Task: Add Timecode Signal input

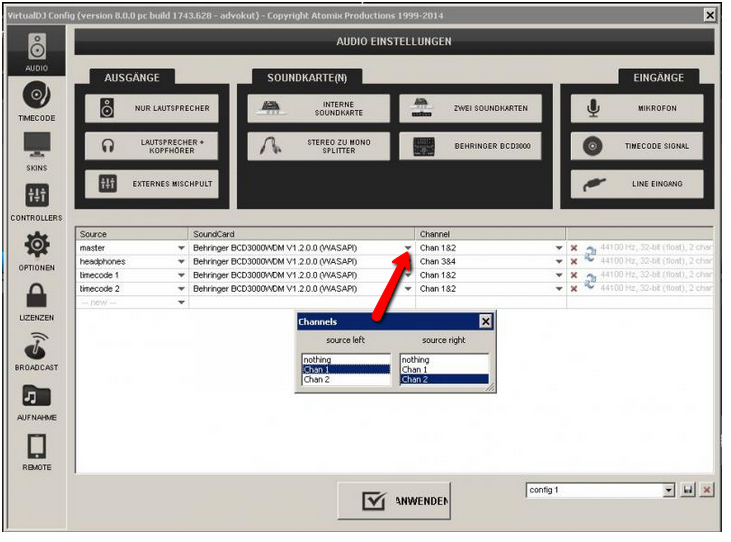Action: pos(637,146)
